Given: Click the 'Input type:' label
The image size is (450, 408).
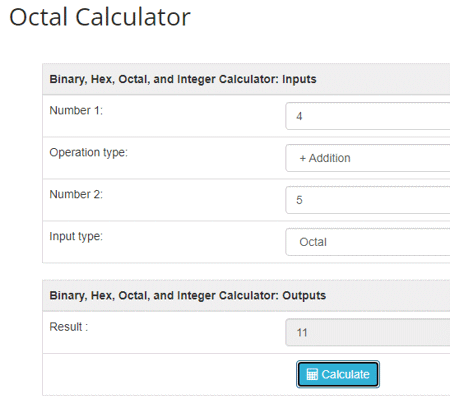Looking at the screenshot, I should tap(76, 236).
